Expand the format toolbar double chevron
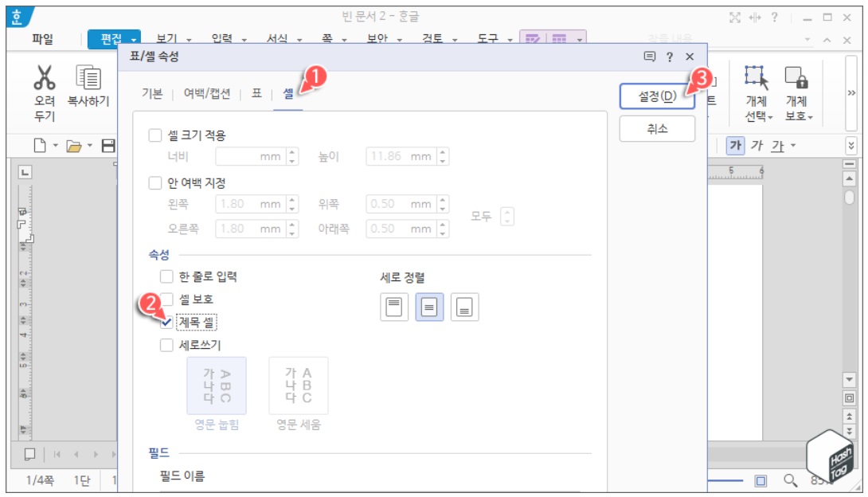Screen dimensions: 868x497 [851, 146]
